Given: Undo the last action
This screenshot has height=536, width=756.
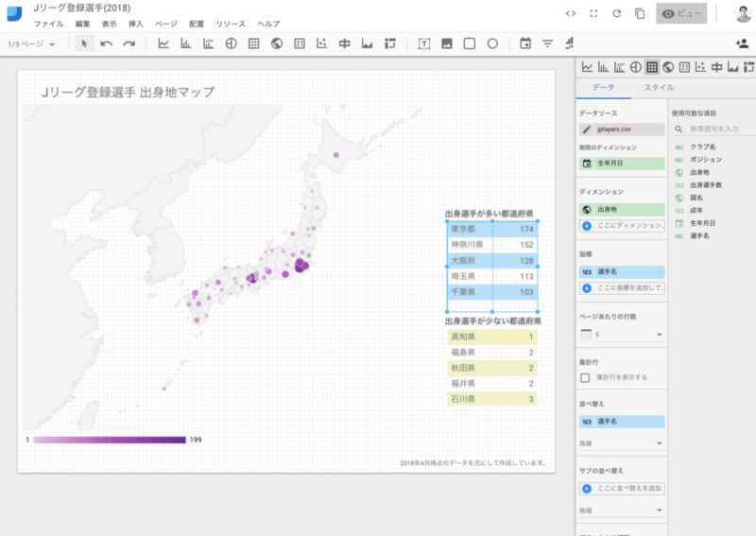Looking at the screenshot, I should point(106,43).
